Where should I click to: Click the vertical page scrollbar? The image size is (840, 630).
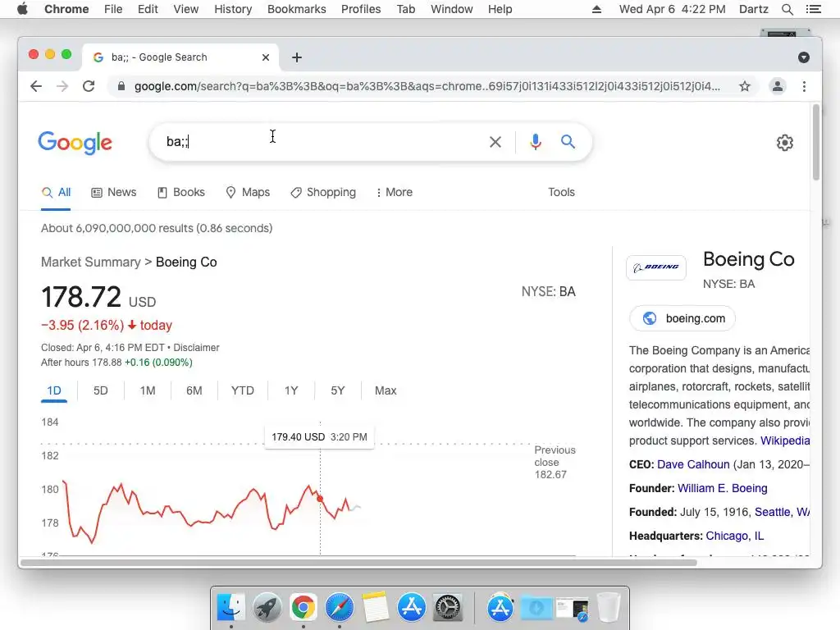(816, 143)
